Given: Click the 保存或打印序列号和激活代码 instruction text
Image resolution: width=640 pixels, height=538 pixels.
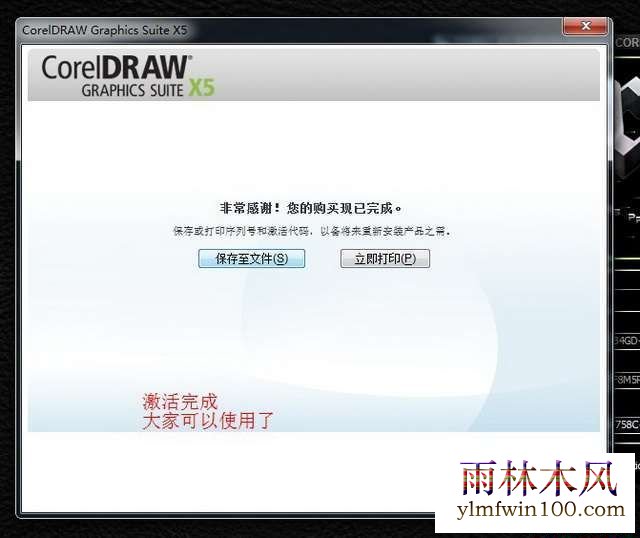Looking at the screenshot, I should [312, 231].
